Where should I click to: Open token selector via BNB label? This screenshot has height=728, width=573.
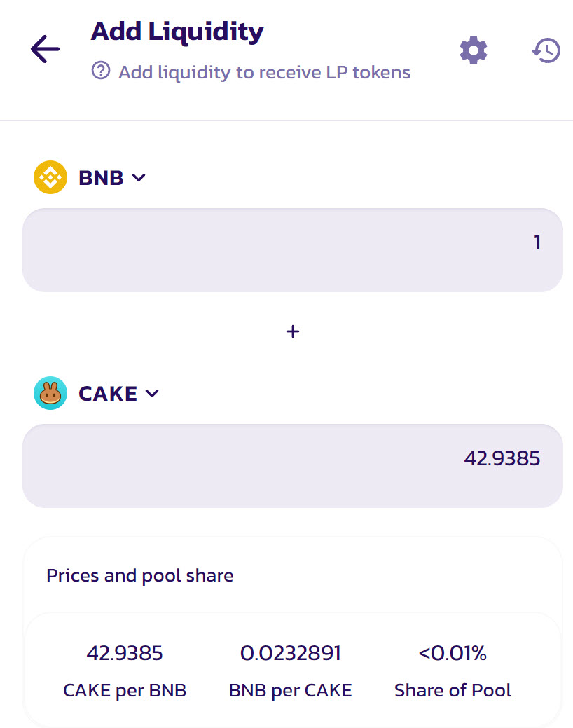point(101,178)
